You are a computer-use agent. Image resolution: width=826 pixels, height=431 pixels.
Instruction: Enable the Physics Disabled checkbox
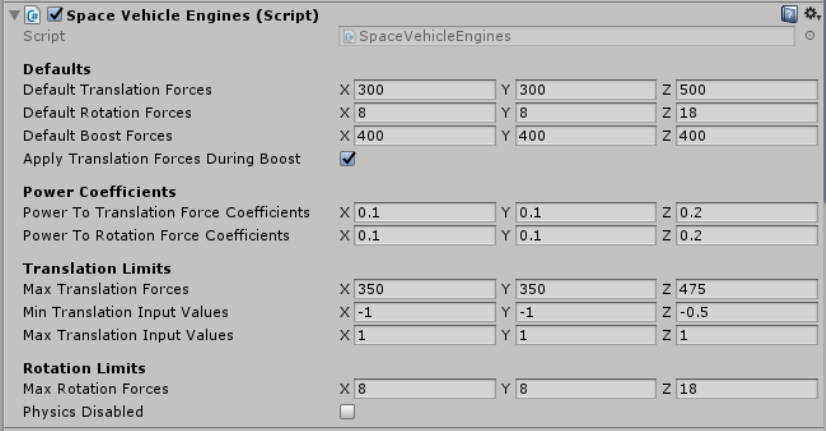pyautogui.click(x=348, y=411)
